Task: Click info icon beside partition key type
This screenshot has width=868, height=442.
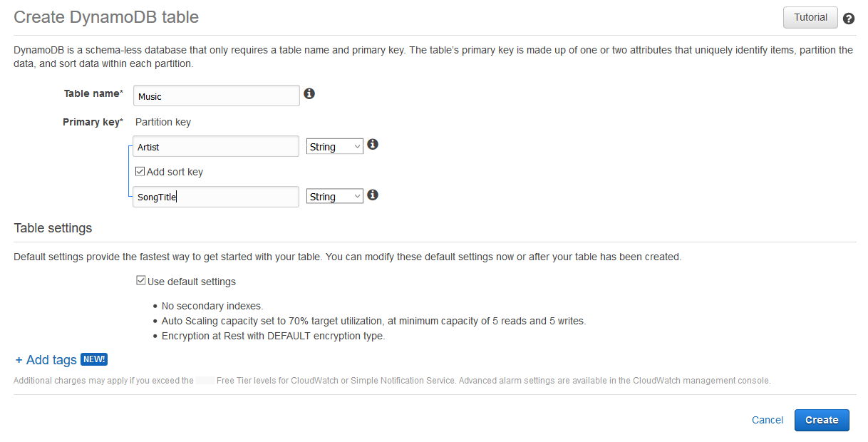Action: [x=372, y=145]
